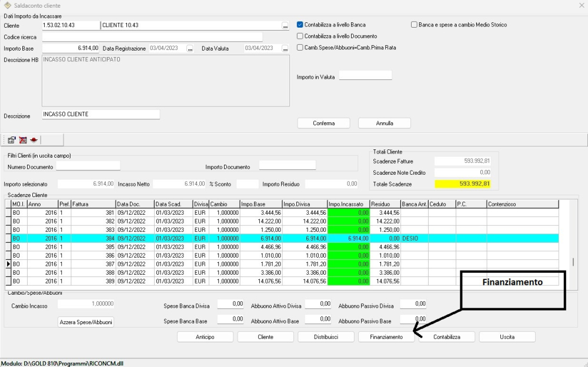Uncheck Contabilizza a livello Banca

click(300, 25)
